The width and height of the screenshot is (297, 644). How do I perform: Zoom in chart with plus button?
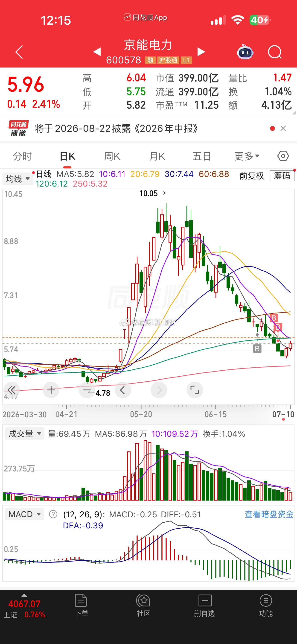click(51, 390)
